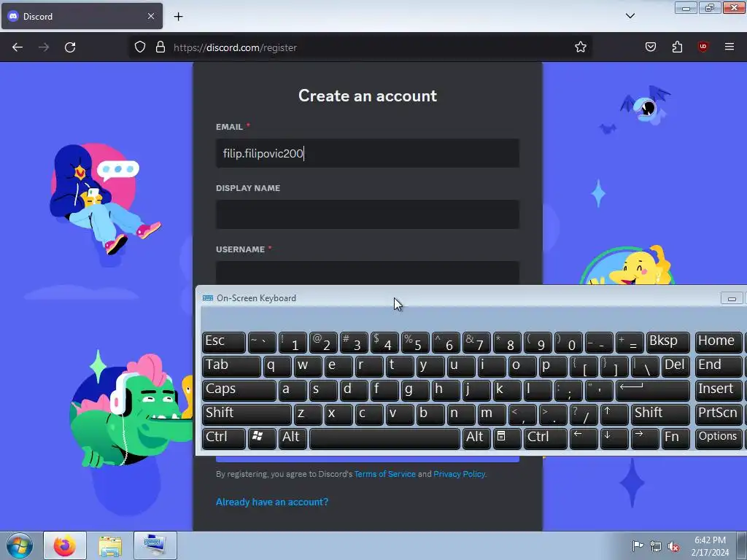747x560 pixels.
Task: Toggle the Caps key on keyboard
Action: pos(239,390)
